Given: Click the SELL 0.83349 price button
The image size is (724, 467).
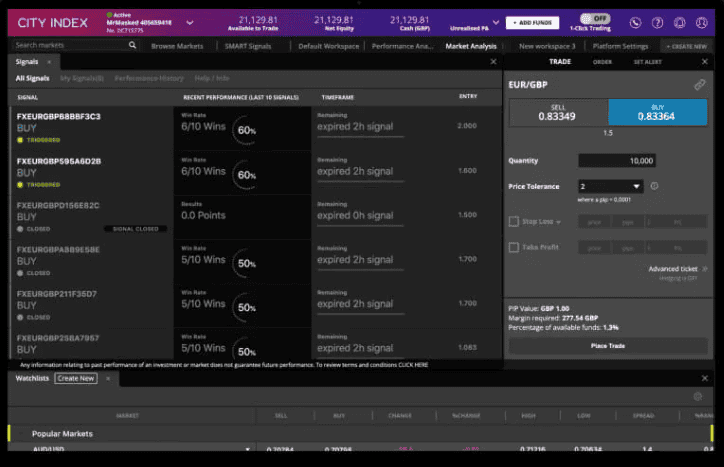Looking at the screenshot, I should 558,112.
